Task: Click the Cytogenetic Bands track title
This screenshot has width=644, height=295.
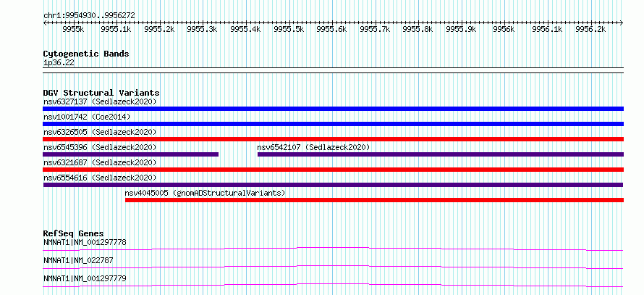Action: coord(86,54)
